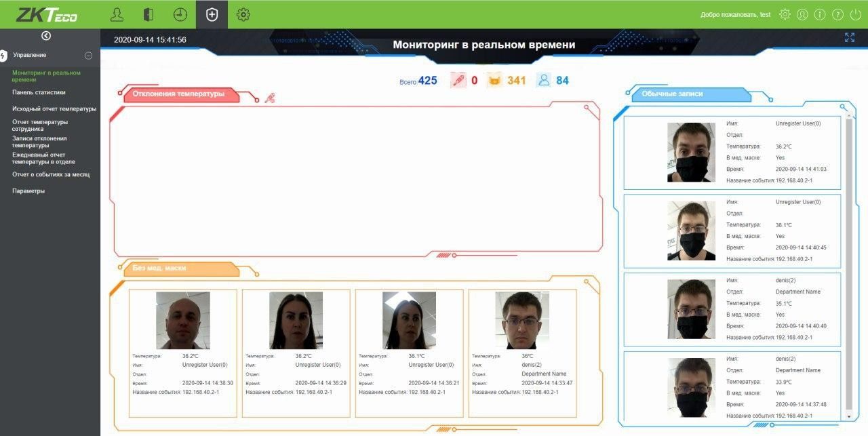Screen dimensions: 868x436
Task: Click the About info icon
Action: pyautogui.click(x=820, y=14)
